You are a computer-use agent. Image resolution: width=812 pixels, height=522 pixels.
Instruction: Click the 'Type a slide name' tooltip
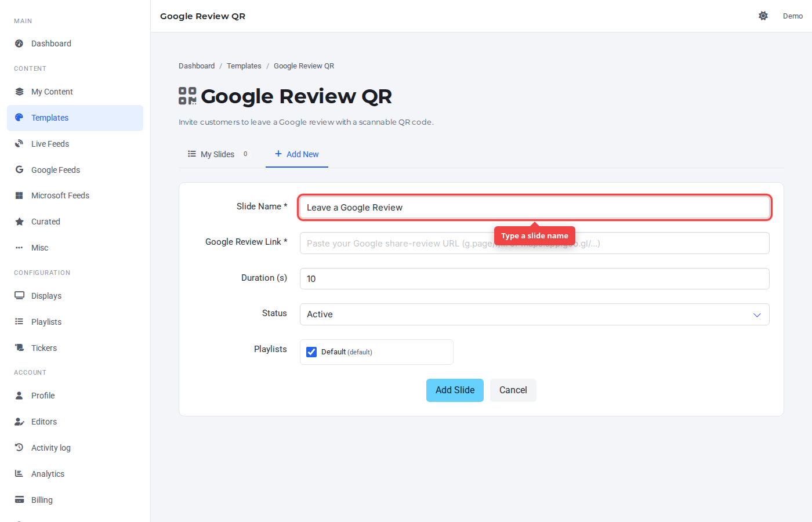[535, 235]
